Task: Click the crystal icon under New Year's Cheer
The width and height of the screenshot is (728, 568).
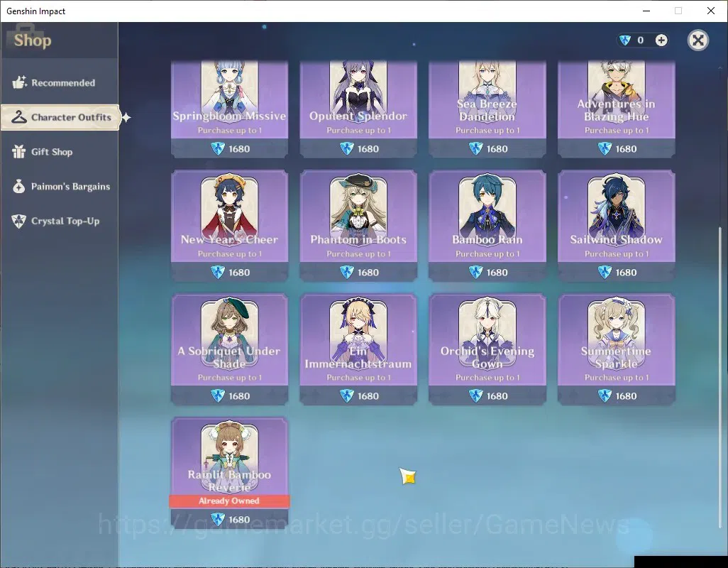Action: click(x=218, y=272)
